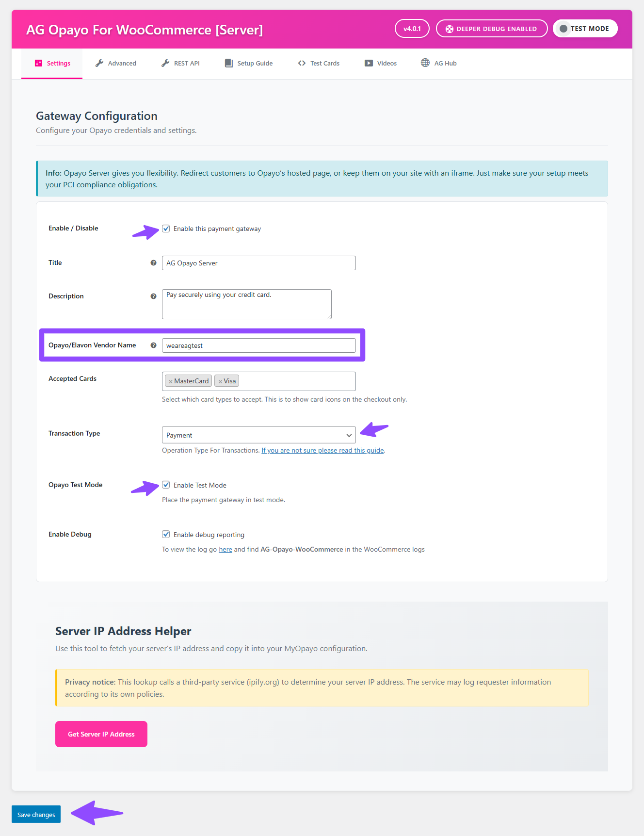Uncheck Enable this payment gateway

tap(166, 229)
